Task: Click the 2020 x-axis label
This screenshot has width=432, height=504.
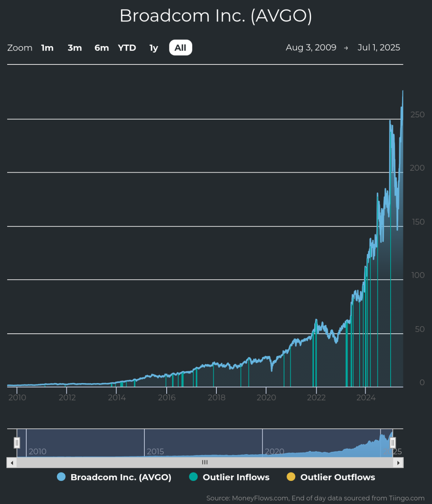Action: click(x=267, y=397)
